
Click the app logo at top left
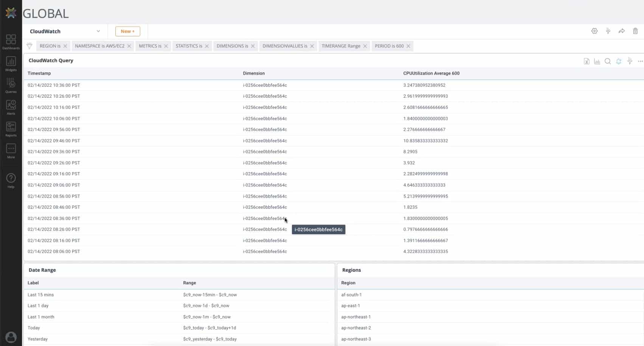(x=11, y=13)
